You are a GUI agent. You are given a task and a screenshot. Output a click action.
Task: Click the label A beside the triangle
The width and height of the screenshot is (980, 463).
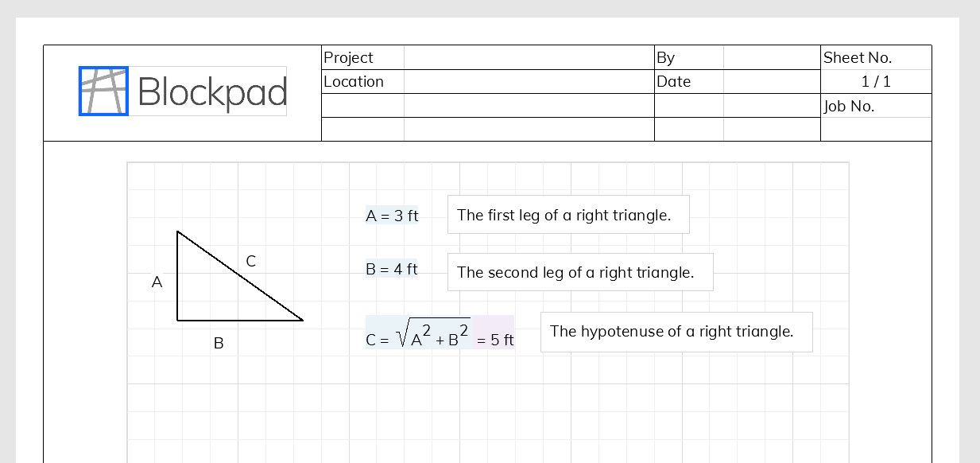pyautogui.click(x=157, y=282)
